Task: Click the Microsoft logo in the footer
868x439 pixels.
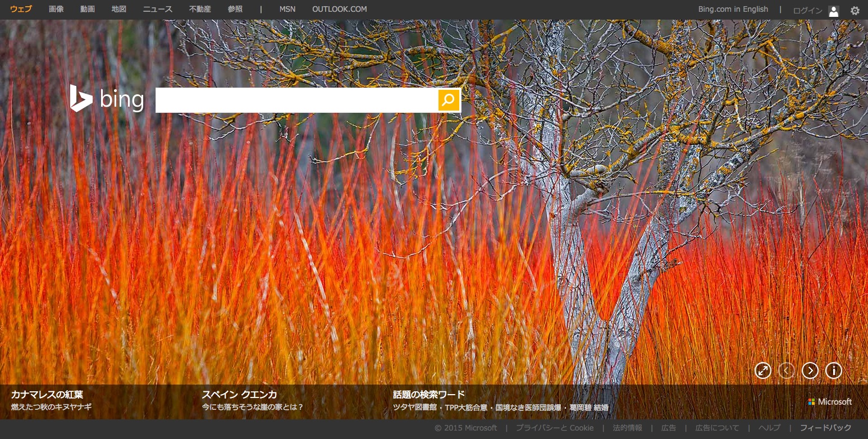Action: tap(830, 402)
